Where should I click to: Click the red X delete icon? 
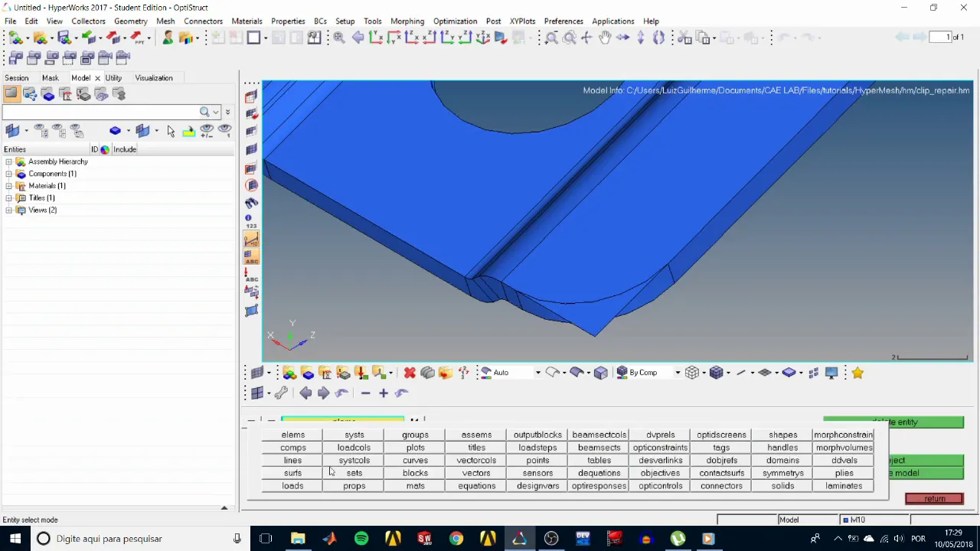[410, 373]
